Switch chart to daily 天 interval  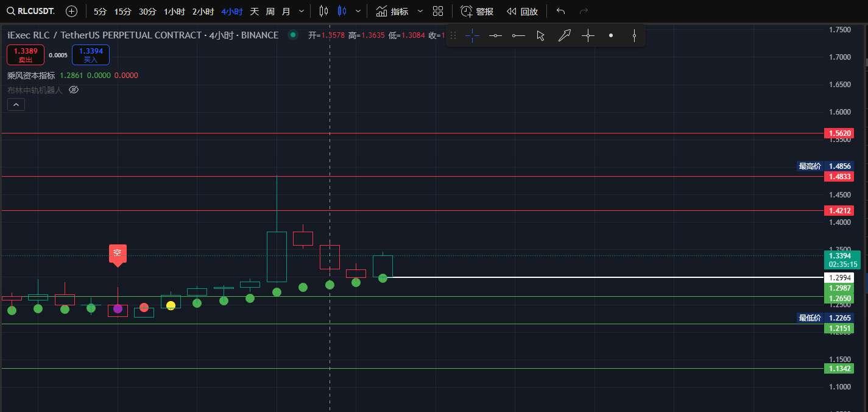tap(255, 12)
